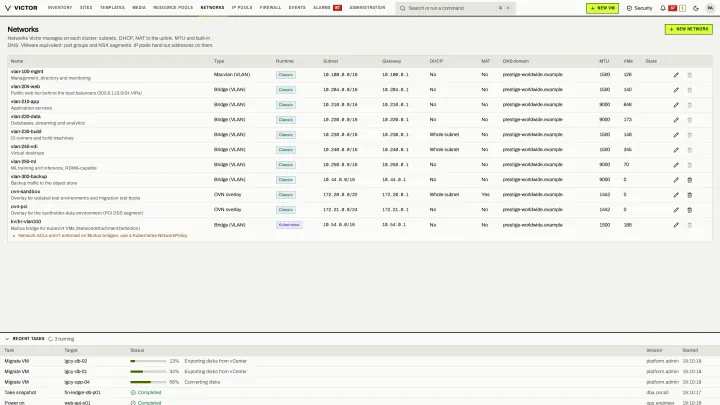
Task: Click the New Network button
Action: coord(688,29)
